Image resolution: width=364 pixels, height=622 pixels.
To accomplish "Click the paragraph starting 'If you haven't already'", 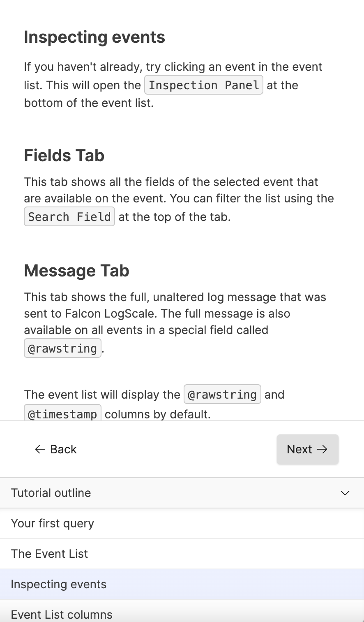I will [173, 67].
